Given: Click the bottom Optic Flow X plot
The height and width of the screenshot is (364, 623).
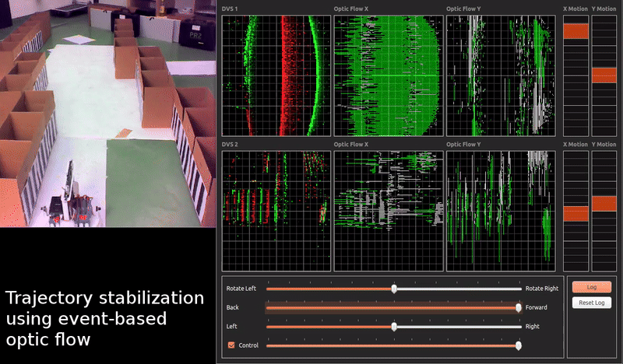Looking at the screenshot, I should click(x=387, y=210).
